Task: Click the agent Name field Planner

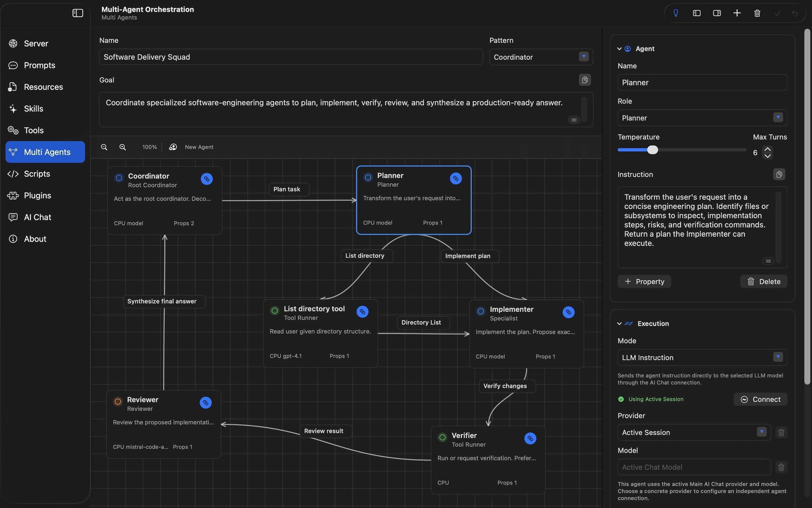Action: [x=702, y=82]
